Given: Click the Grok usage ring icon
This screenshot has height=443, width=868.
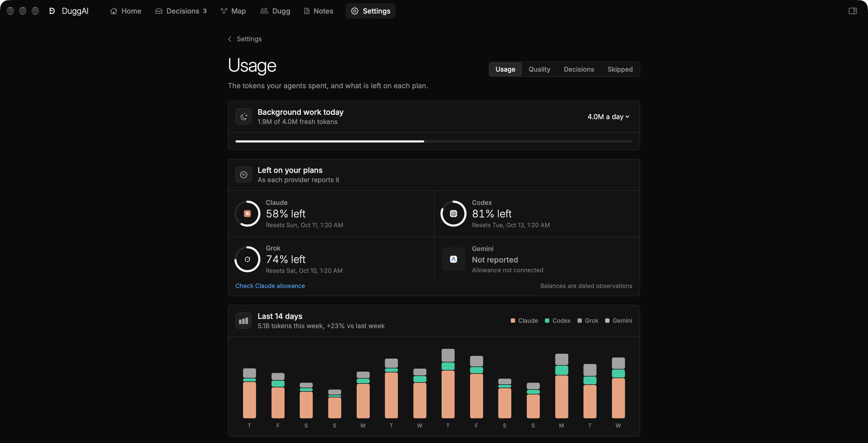Looking at the screenshot, I should 247,259.
